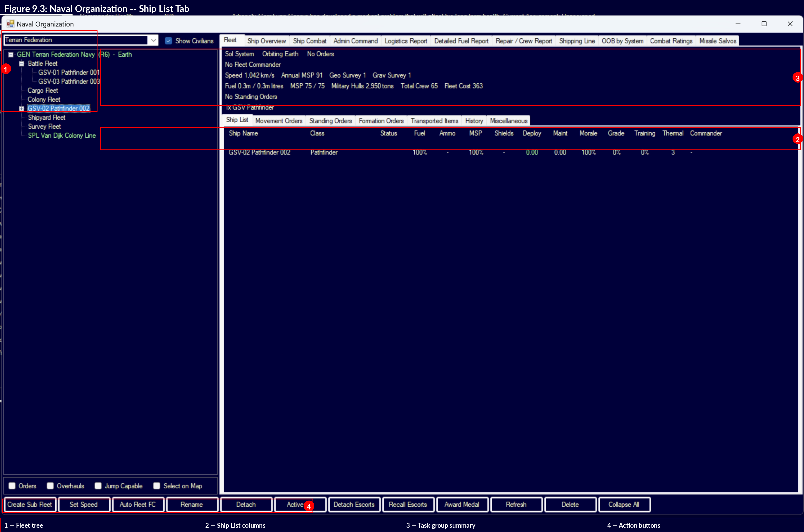Expand the GSV-02 Pathfinder 002 tree node
804x532 pixels.
[21, 108]
